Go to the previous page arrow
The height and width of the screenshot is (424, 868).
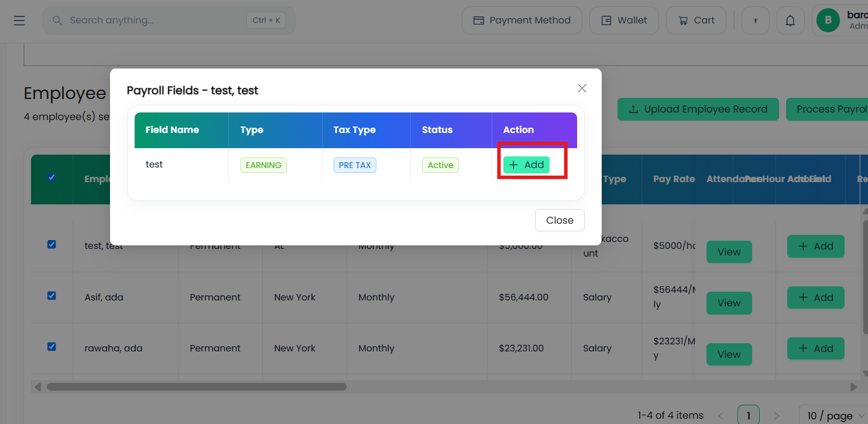(x=721, y=416)
